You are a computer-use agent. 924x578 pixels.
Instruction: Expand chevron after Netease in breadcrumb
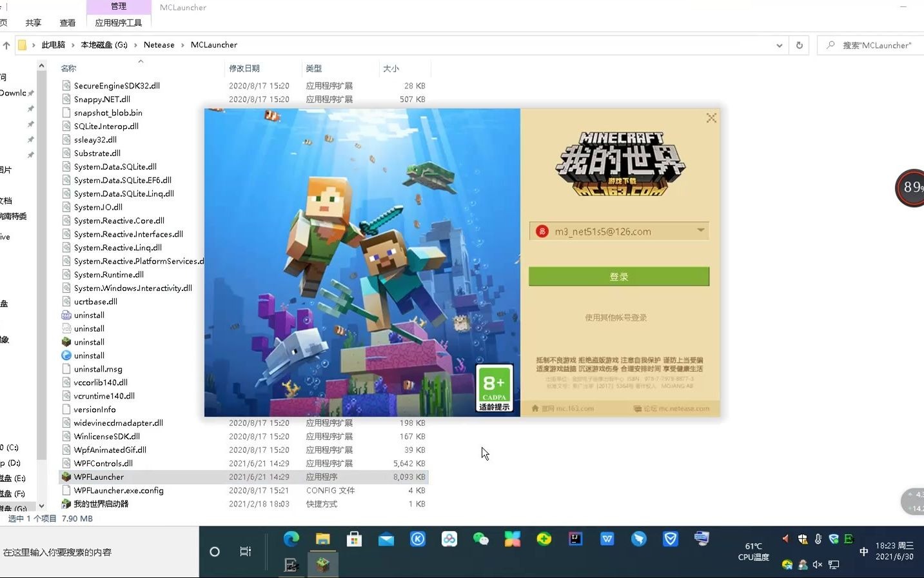(183, 45)
